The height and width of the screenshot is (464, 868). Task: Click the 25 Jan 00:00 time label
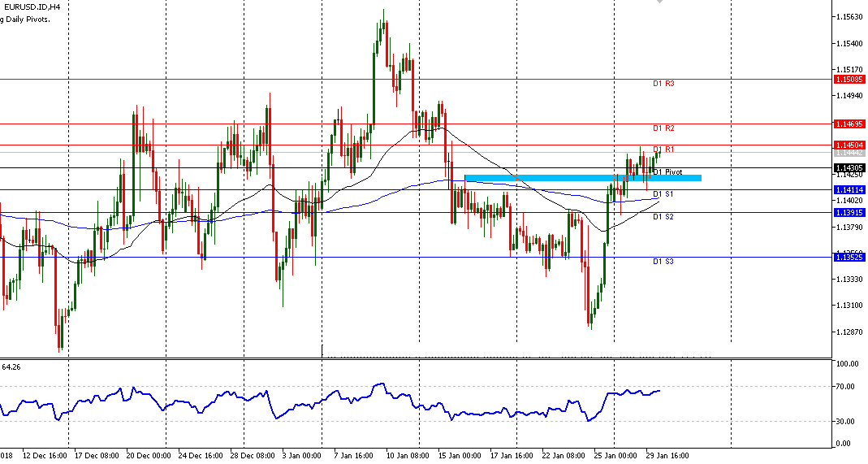tap(615, 456)
